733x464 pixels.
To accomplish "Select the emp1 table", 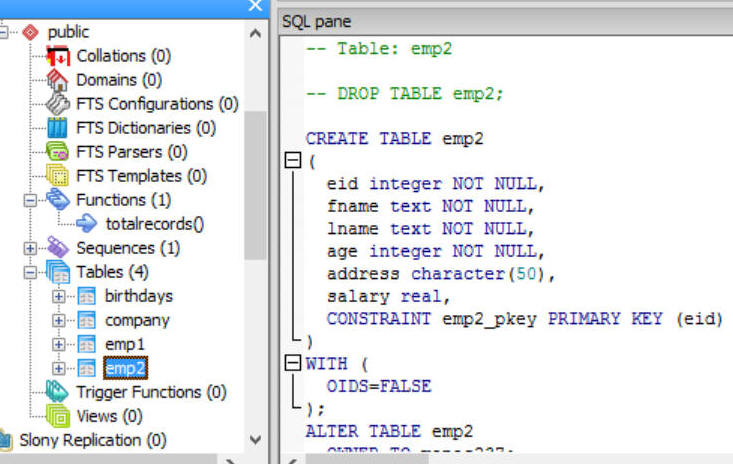I will point(125,344).
